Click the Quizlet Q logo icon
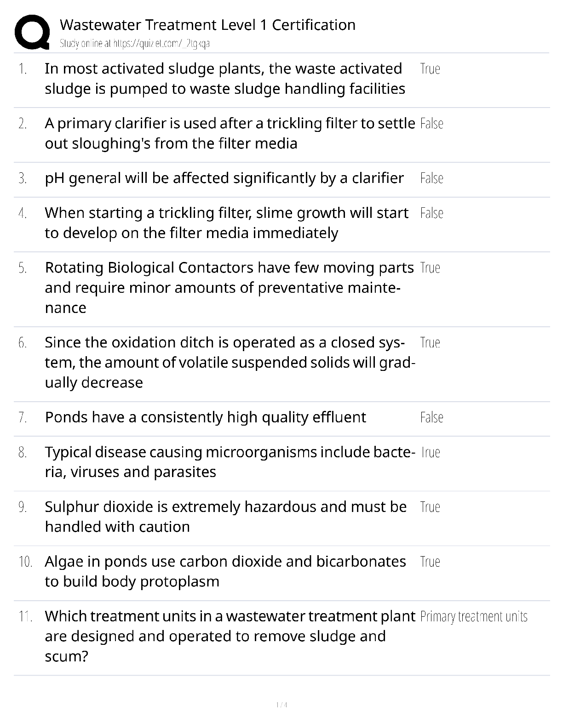Screen dimensions: 563x728 pos(32,32)
